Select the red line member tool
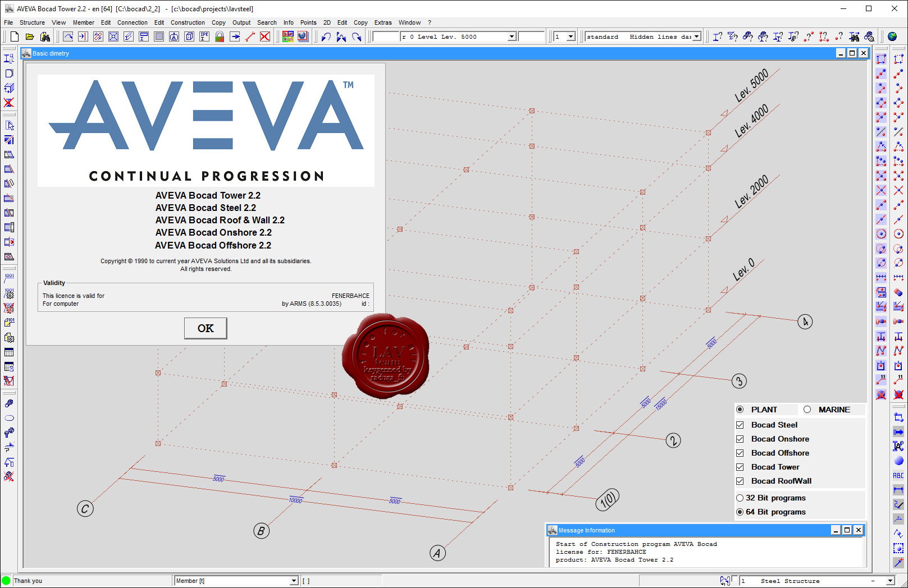Viewport: 908px width, 588px height. pos(250,36)
